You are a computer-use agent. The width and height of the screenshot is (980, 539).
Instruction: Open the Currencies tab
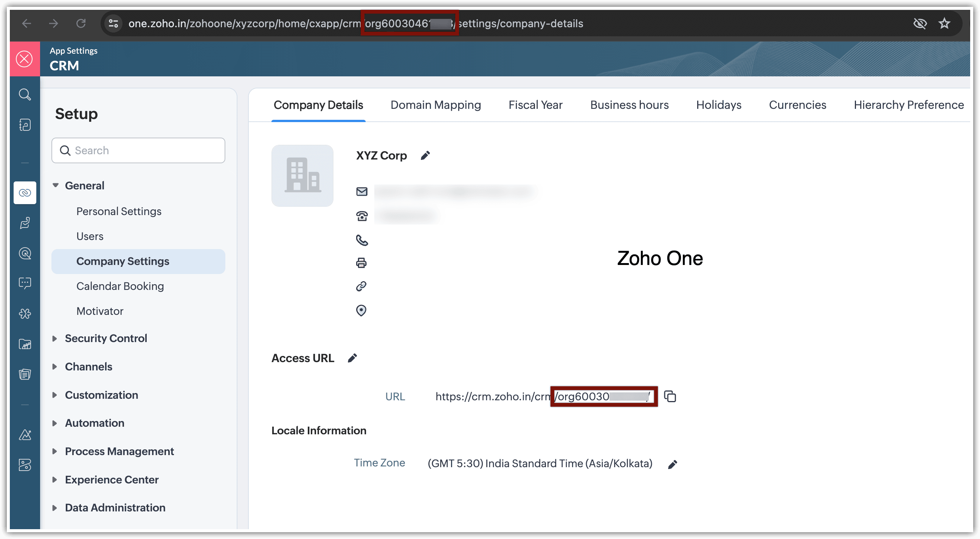point(797,105)
